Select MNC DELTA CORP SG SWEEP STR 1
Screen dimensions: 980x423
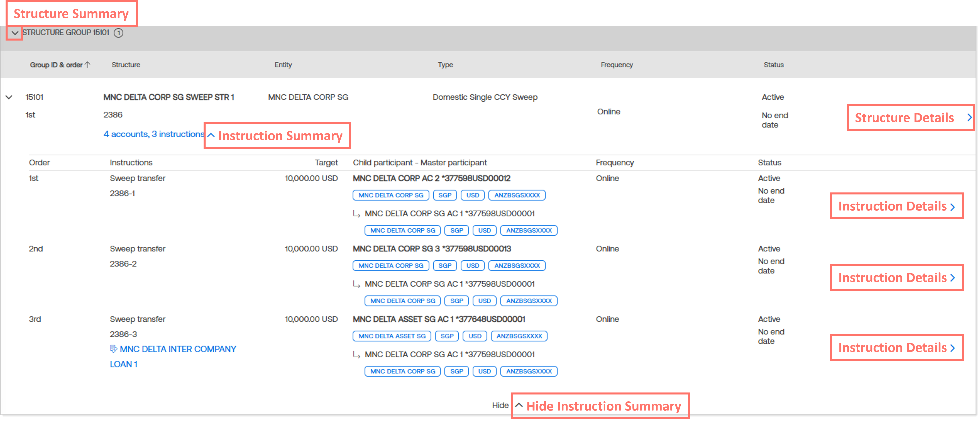pyautogui.click(x=169, y=97)
